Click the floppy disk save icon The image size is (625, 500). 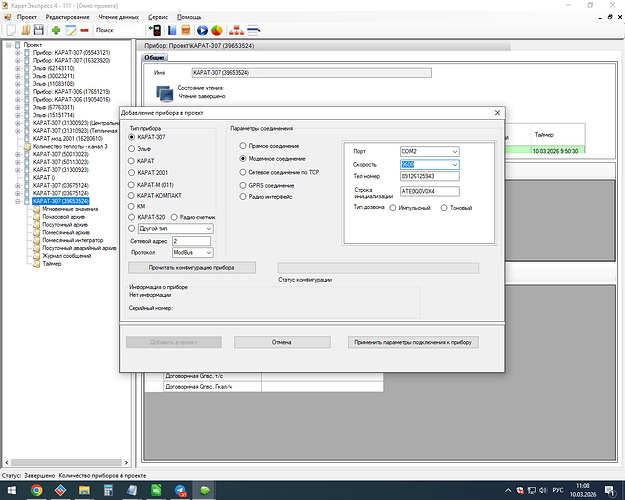click(38, 31)
